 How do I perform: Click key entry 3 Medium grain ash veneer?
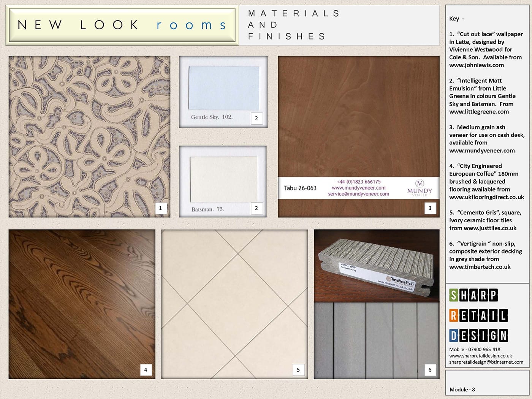[487, 139]
